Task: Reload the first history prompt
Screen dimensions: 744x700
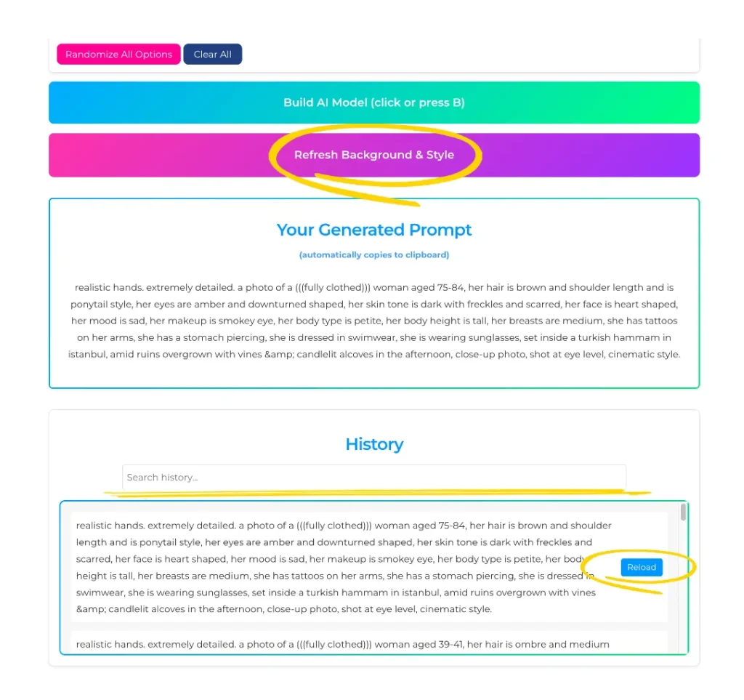Action: coord(642,567)
